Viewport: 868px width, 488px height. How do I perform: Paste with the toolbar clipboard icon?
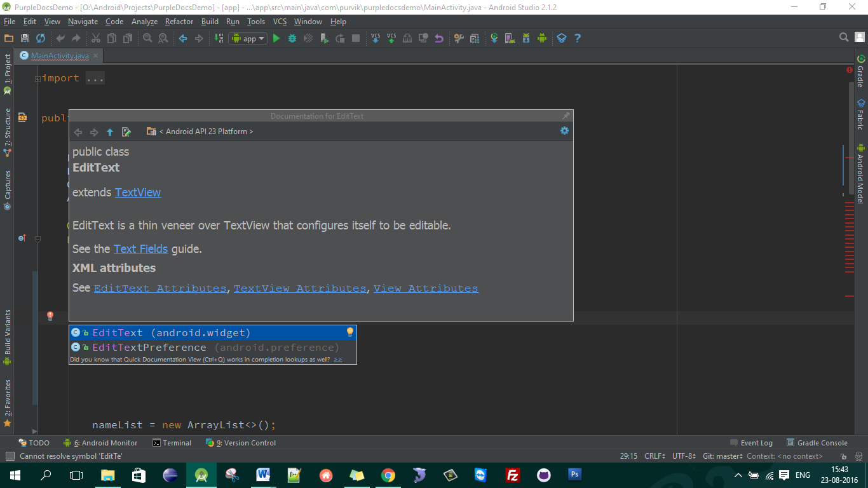point(128,38)
